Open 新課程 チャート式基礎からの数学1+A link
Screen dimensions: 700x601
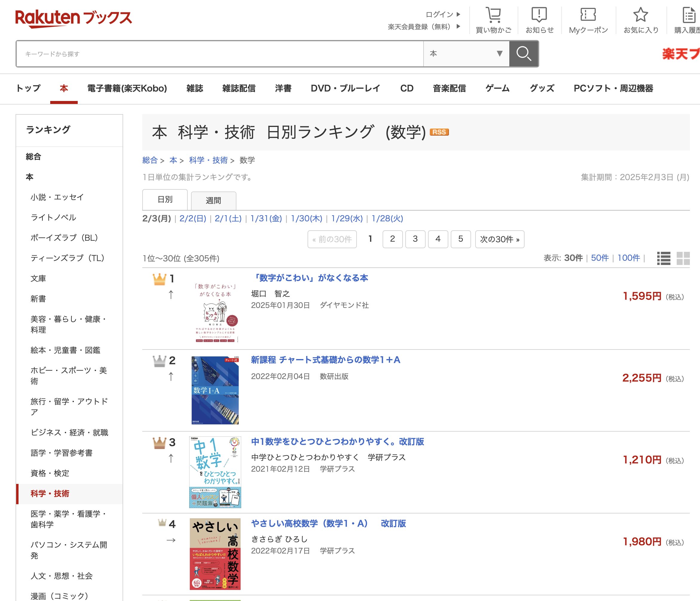326,360
